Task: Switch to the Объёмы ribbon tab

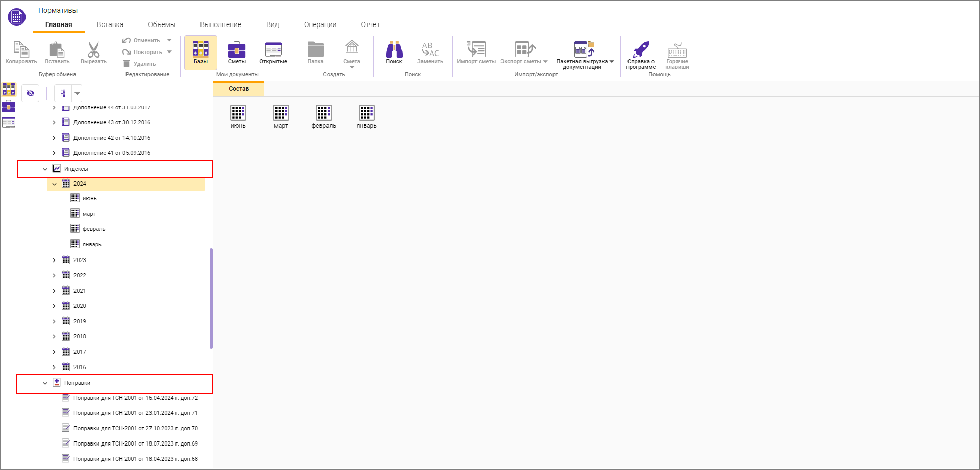Action: click(162, 24)
